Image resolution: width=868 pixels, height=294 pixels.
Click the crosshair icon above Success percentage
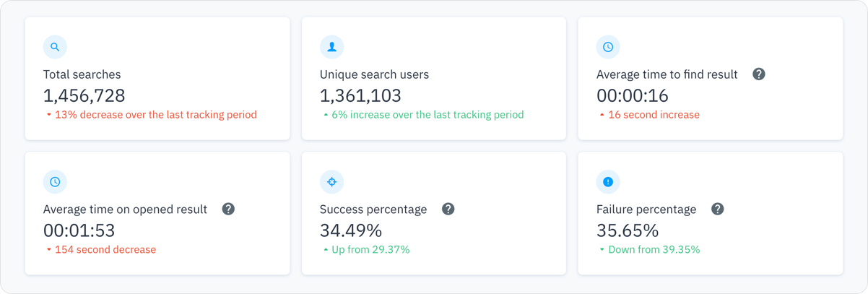coord(331,182)
